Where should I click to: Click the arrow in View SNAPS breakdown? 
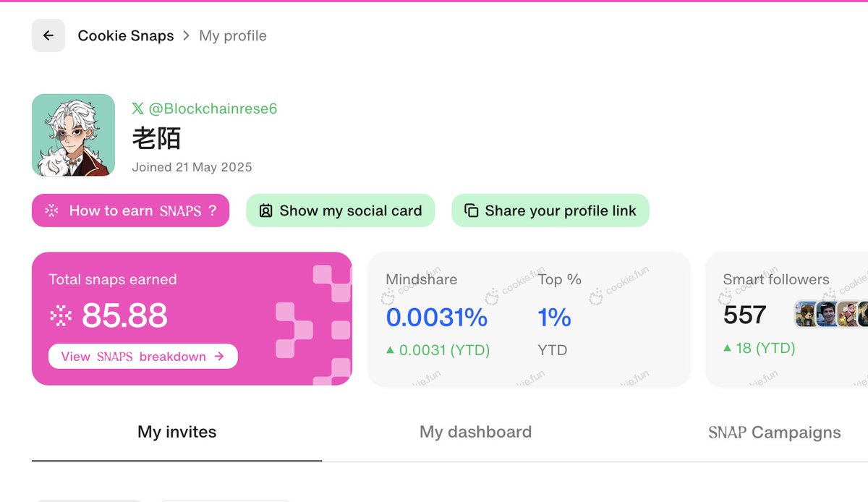pos(219,356)
